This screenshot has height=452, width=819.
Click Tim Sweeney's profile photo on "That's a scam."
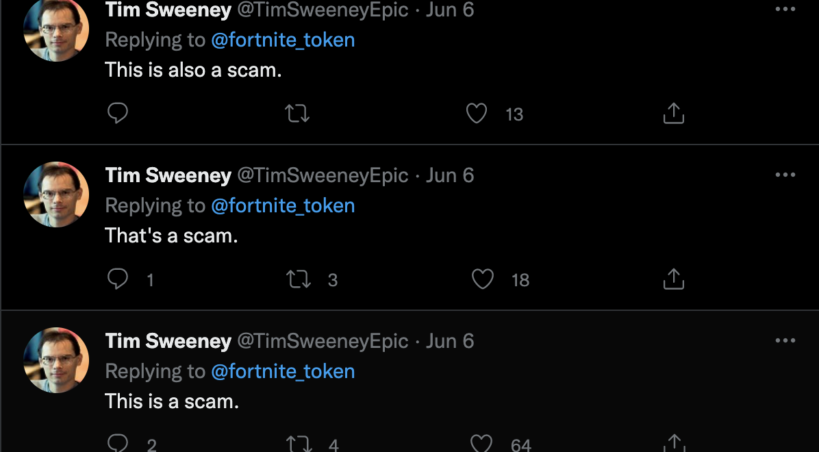click(56, 194)
